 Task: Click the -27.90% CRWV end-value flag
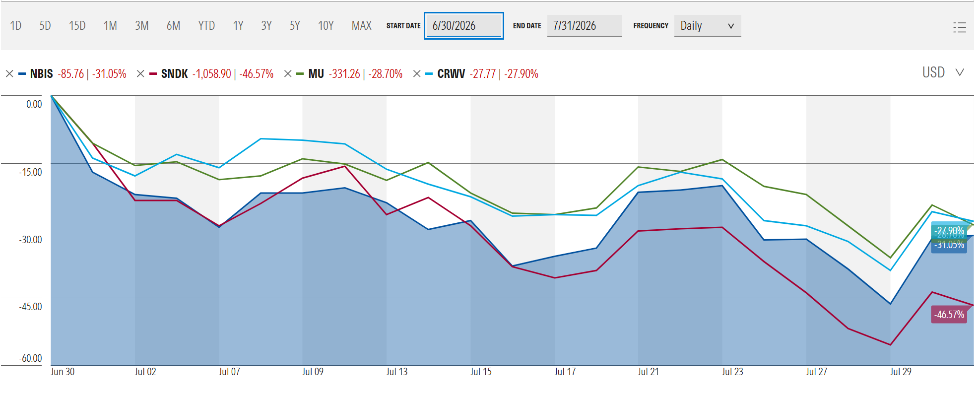pyautogui.click(x=949, y=230)
